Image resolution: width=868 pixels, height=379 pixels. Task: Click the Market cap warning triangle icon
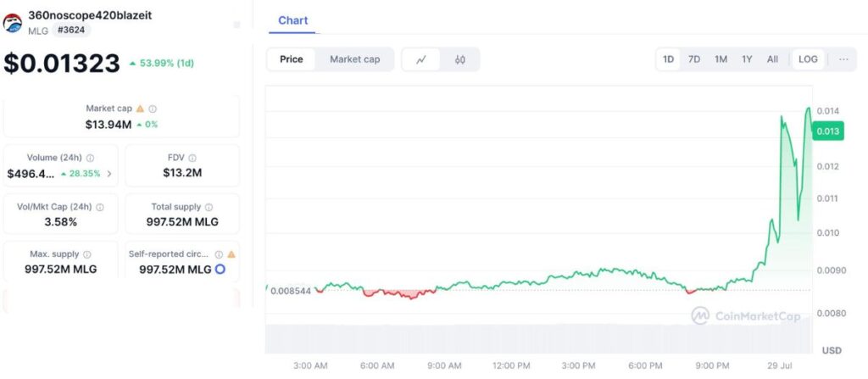click(x=141, y=109)
